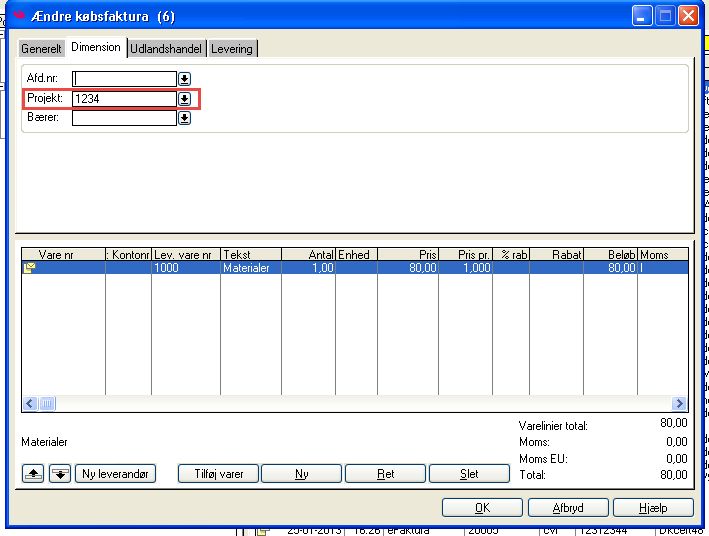The image size is (709, 536).
Task: Select the Materialer text cell in the row
Action: [251, 268]
